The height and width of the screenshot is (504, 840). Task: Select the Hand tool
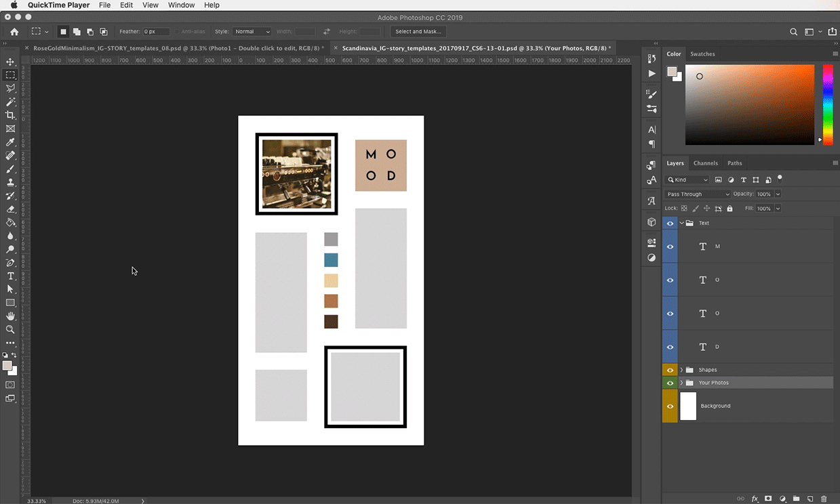tap(10, 316)
